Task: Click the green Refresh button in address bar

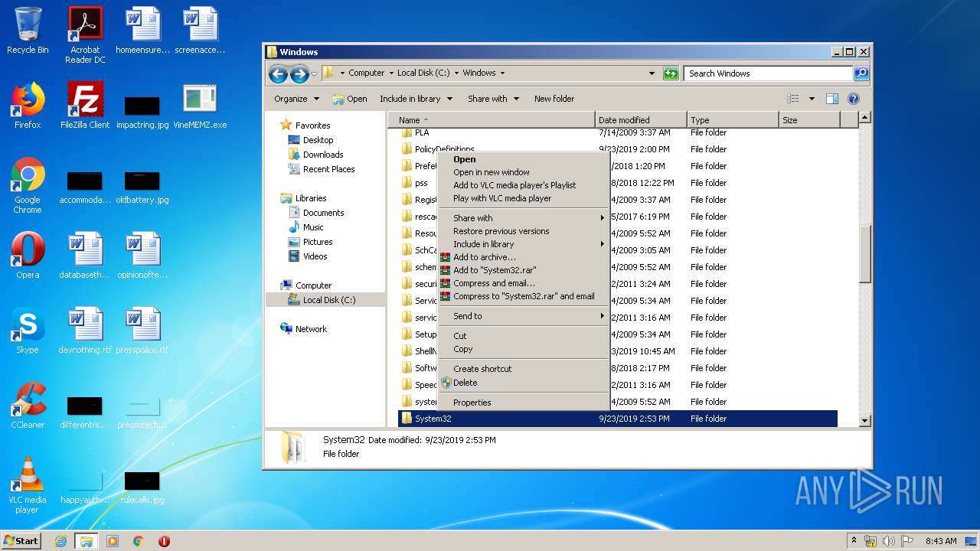Action: tap(671, 73)
